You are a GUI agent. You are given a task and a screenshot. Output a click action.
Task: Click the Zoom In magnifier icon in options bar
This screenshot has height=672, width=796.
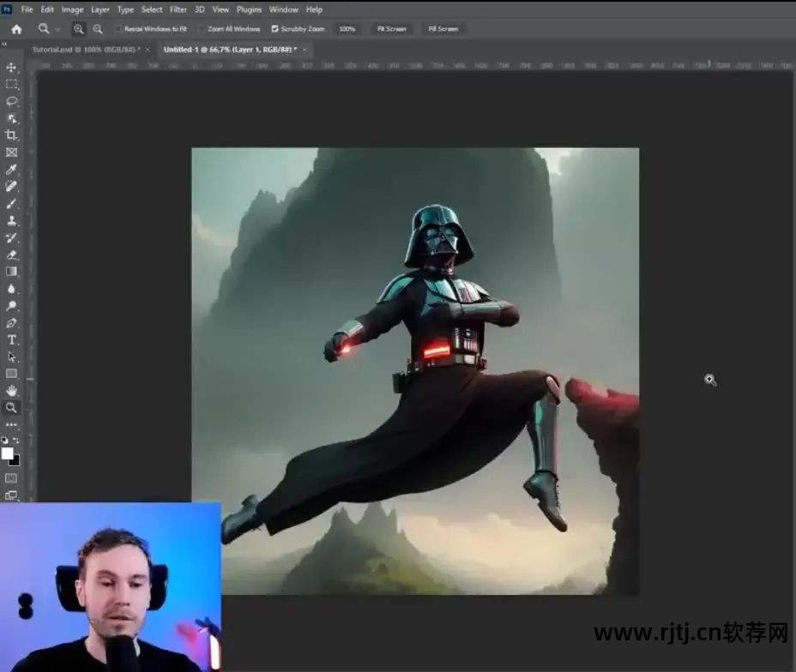coord(79,29)
